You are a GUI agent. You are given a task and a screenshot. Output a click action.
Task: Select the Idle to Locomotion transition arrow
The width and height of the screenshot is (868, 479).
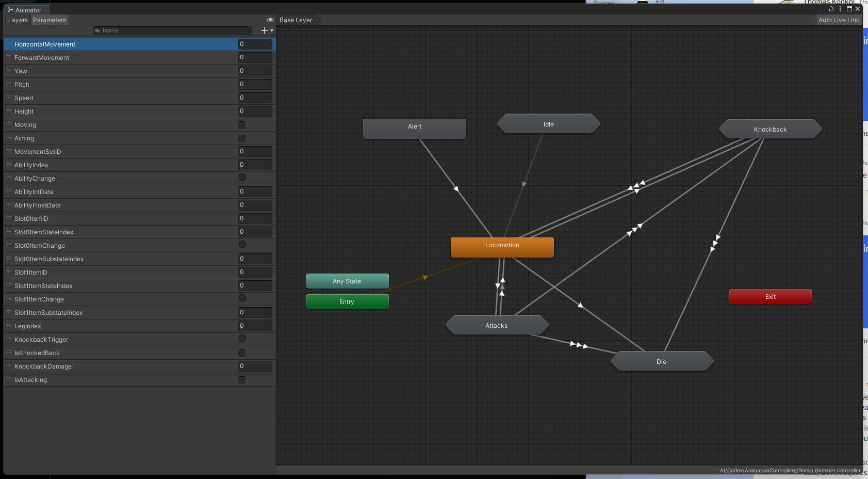click(524, 184)
